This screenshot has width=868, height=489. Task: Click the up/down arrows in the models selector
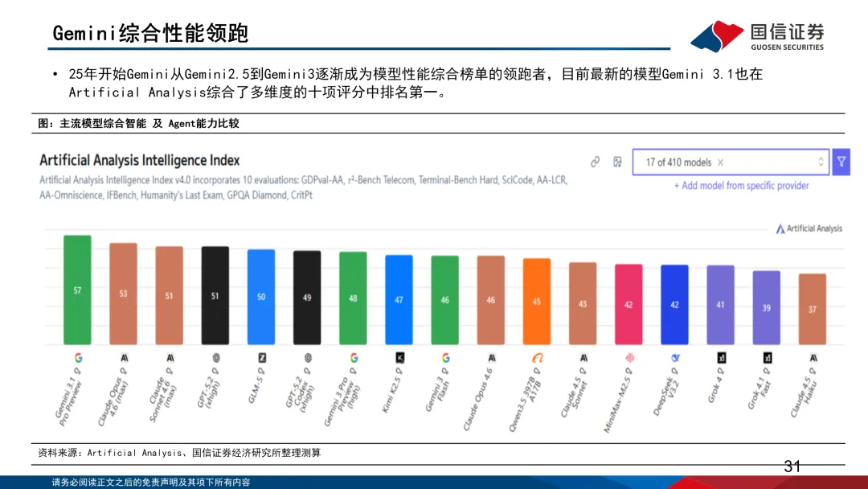tap(821, 162)
